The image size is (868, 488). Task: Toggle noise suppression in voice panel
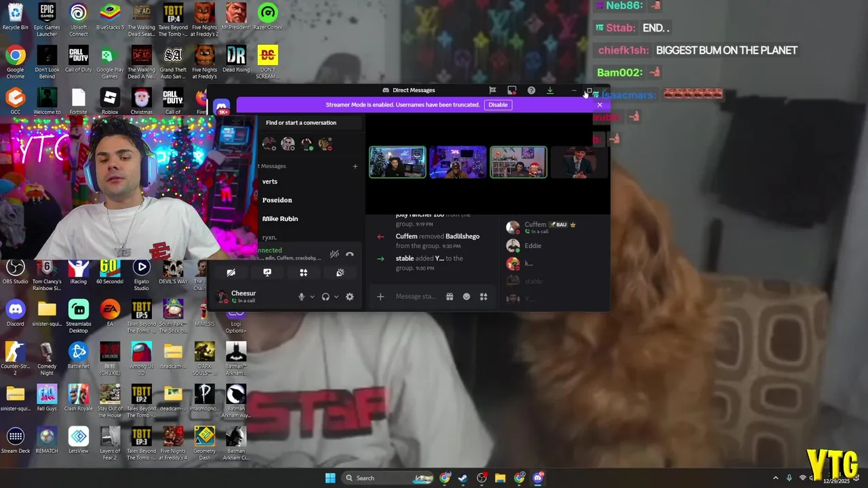[334, 254]
